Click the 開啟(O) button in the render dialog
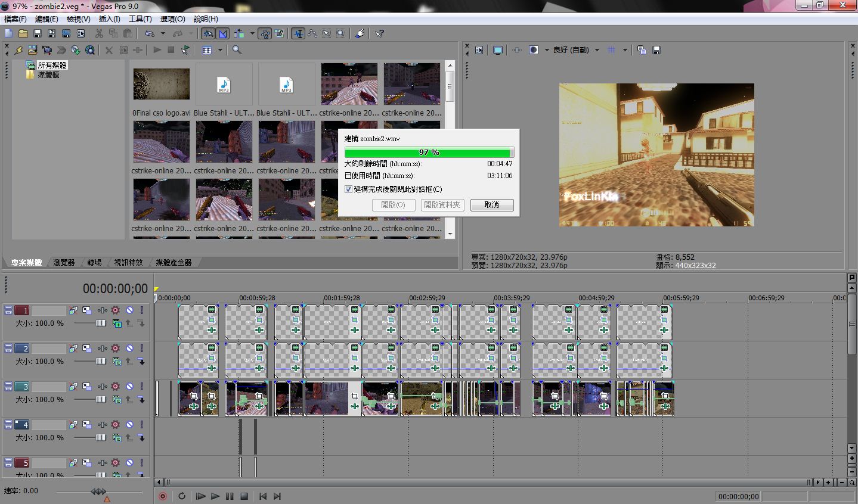The width and height of the screenshot is (858, 504). click(x=393, y=204)
